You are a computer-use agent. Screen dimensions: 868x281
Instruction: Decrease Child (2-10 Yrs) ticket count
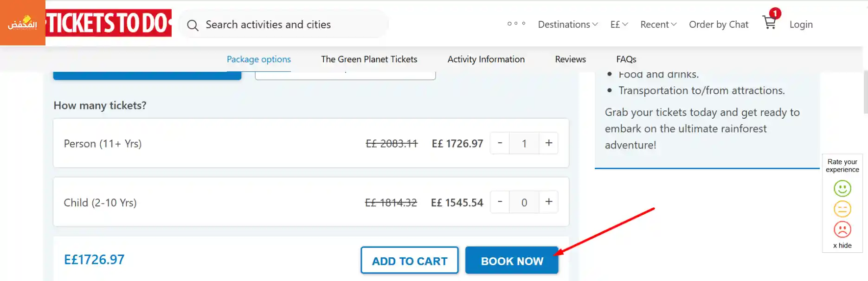coord(500,202)
